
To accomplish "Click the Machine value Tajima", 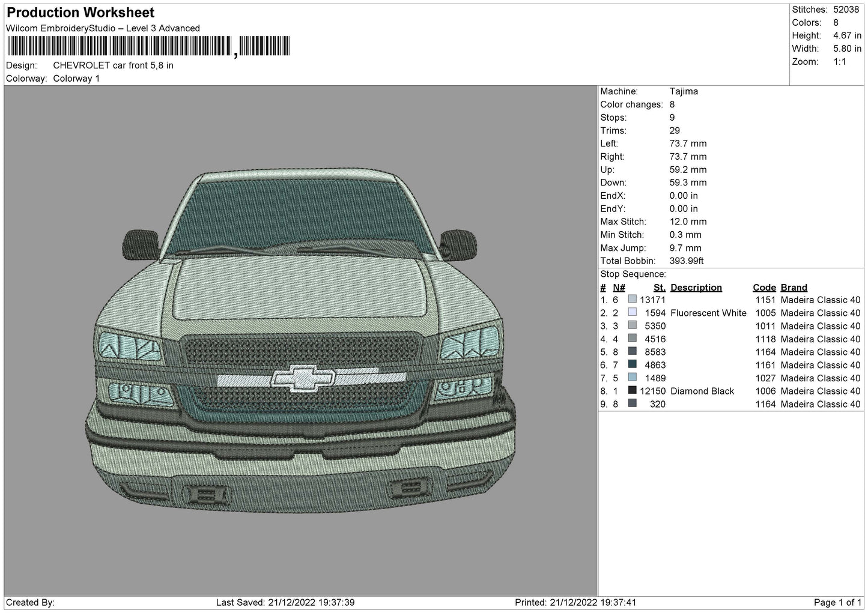I will click(684, 92).
